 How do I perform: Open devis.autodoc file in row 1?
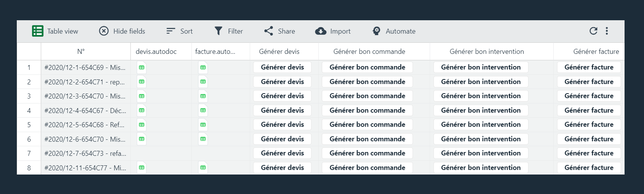pos(141,67)
